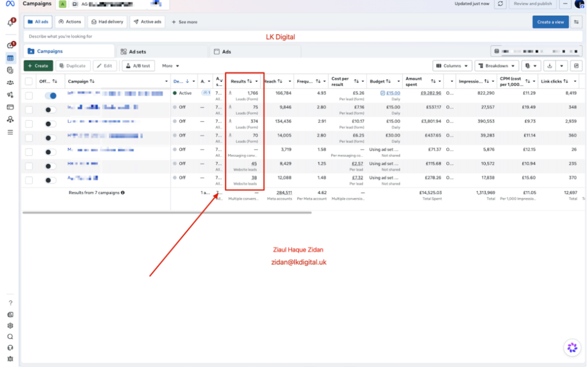
Task: Select the All ads view
Action: click(38, 22)
